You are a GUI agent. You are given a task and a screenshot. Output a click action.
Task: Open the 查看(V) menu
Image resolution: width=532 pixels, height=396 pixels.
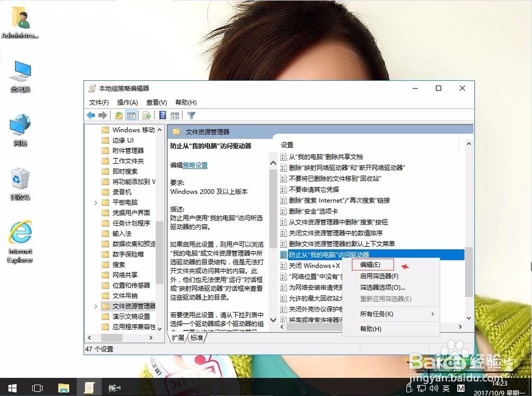click(156, 103)
